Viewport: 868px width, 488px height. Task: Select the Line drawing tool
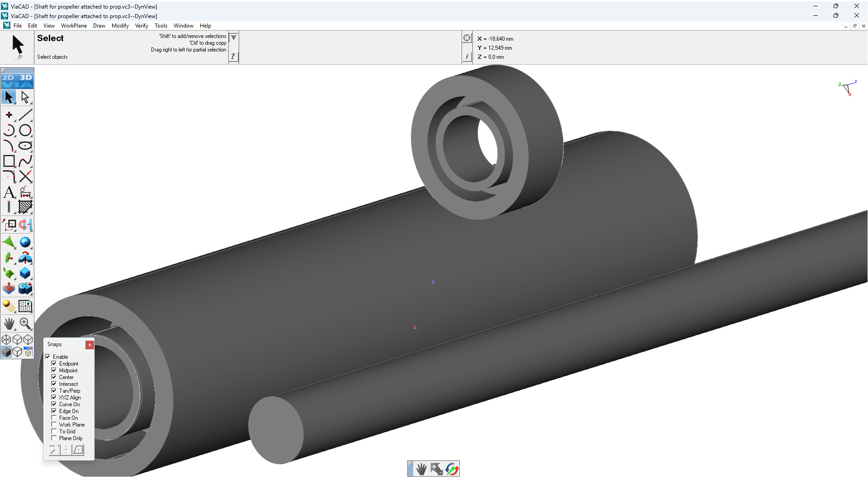tap(25, 115)
